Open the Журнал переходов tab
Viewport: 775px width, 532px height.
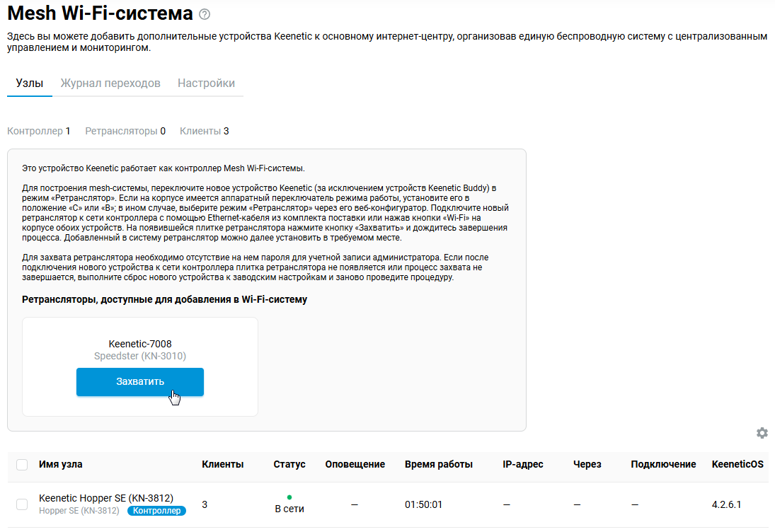[x=110, y=83]
